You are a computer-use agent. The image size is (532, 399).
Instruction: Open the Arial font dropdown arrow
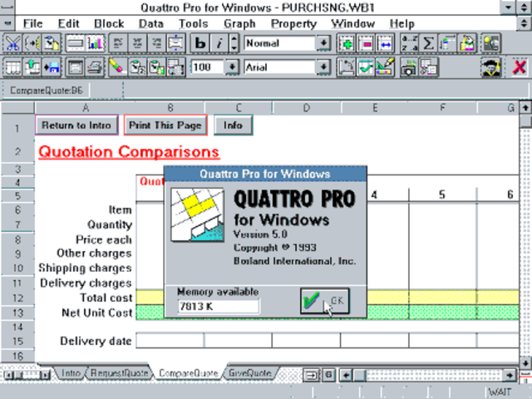point(323,67)
